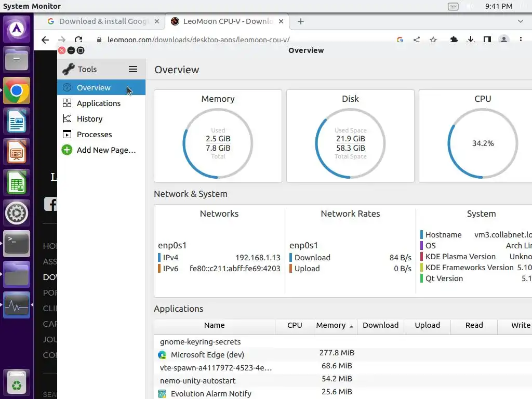Open the hamburger menu beside Tools

point(133,69)
